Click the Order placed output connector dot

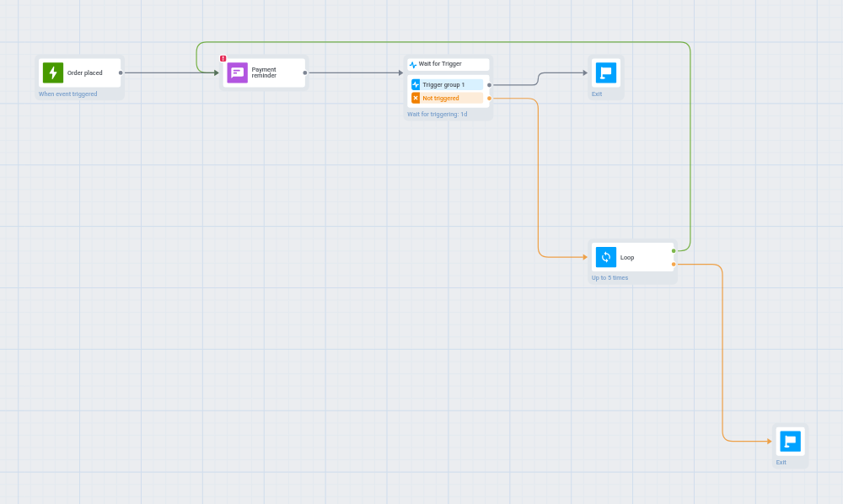(x=121, y=72)
